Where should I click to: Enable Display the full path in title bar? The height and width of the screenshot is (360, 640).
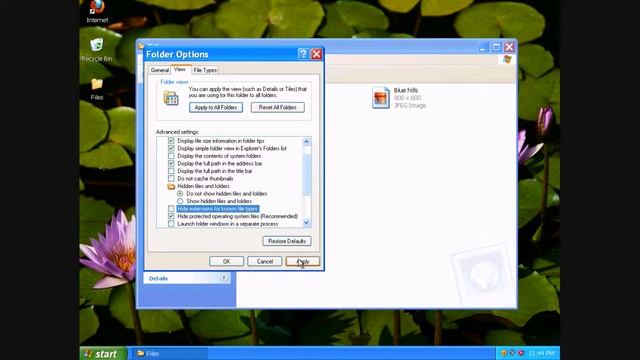click(x=171, y=171)
